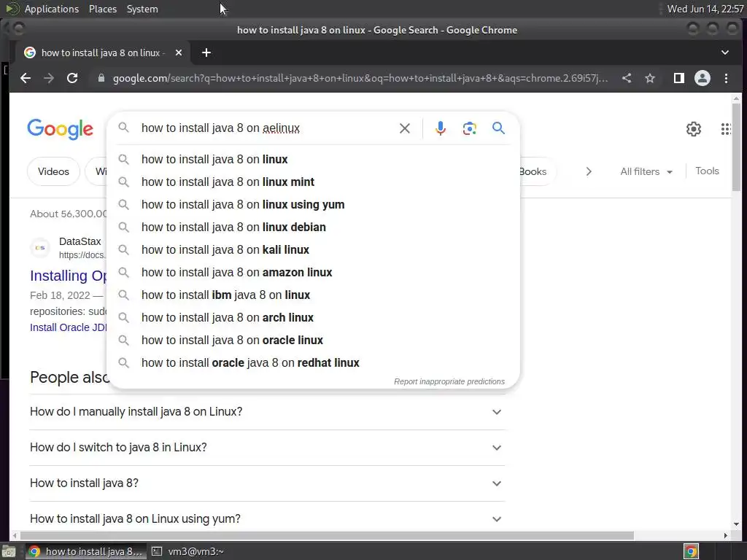Open Google Lens image search icon
The width and height of the screenshot is (747, 560).
click(x=469, y=128)
